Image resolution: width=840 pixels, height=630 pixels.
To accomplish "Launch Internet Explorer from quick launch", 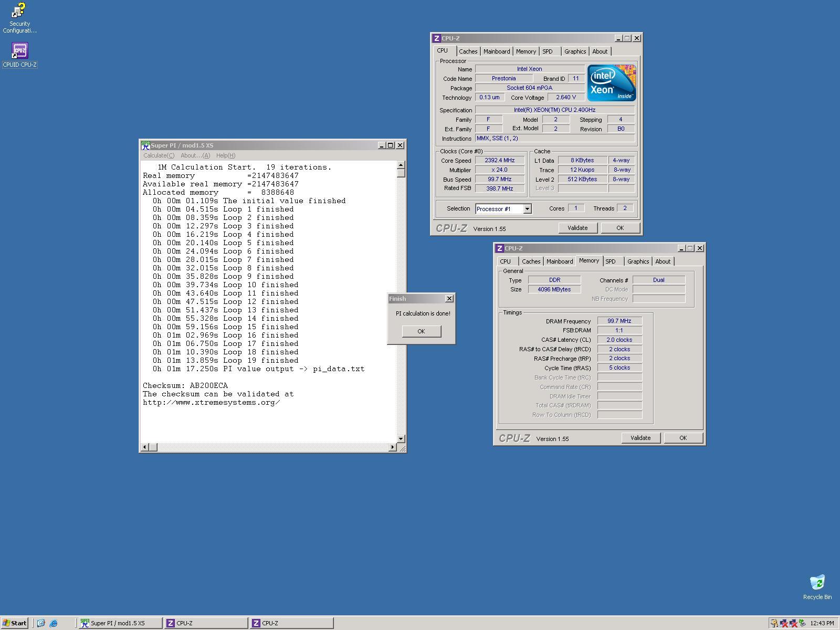I will coord(53,623).
